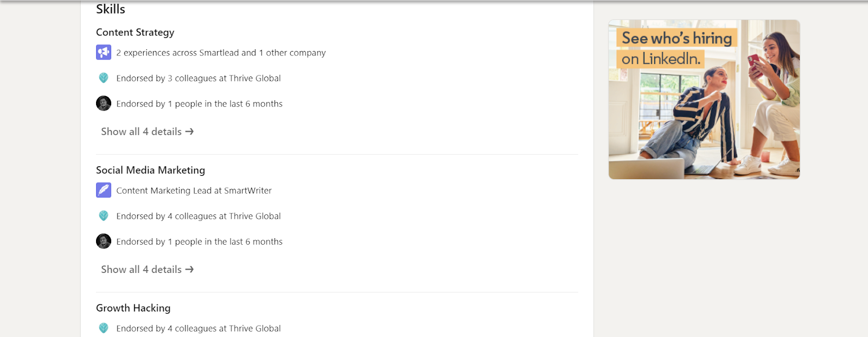Image resolution: width=868 pixels, height=337 pixels.
Task: Show all 4 details for Content Strategy
Action: (147, 131)
